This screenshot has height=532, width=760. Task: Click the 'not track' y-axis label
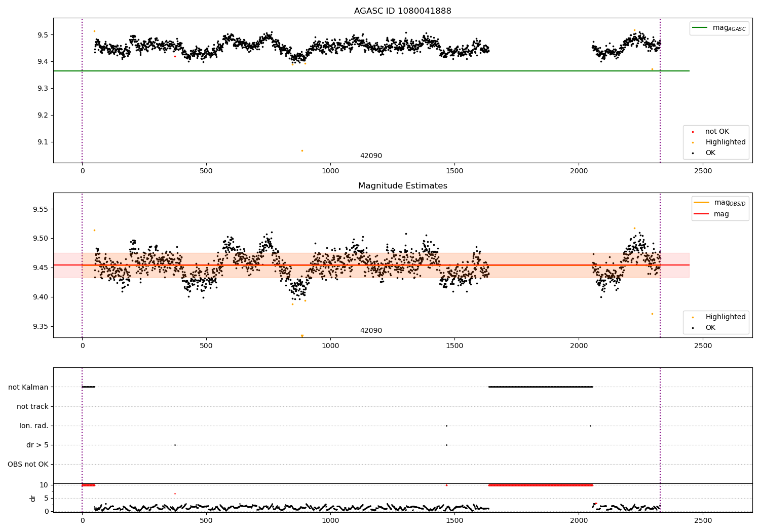pyautogui.click(x=32, y=406)
